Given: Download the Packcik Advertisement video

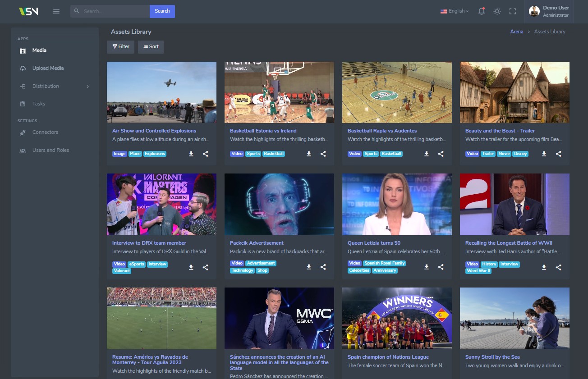Looking at the screenshot, I should (x=309, y=267).
